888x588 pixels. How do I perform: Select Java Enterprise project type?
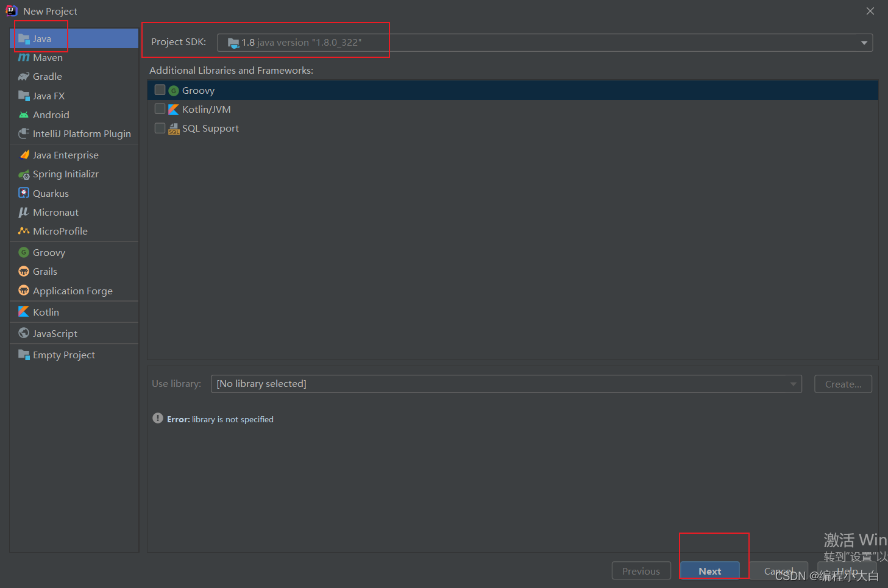pyautogui.click(x=74, y=155)
